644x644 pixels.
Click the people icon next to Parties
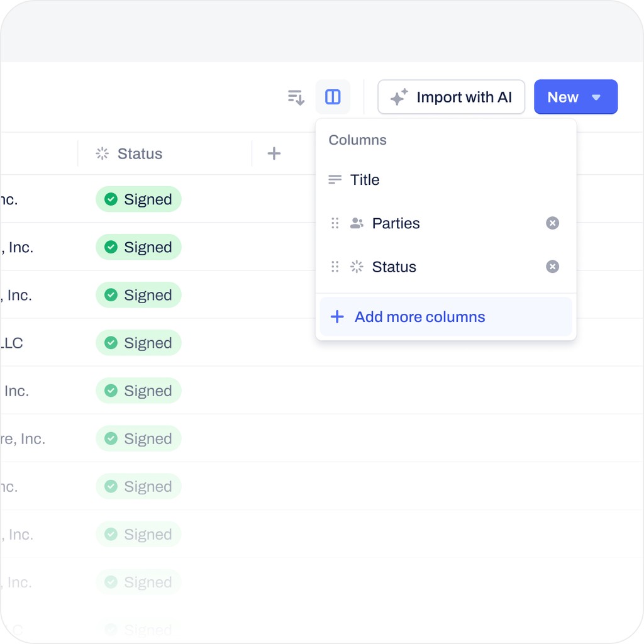point(357,223)
